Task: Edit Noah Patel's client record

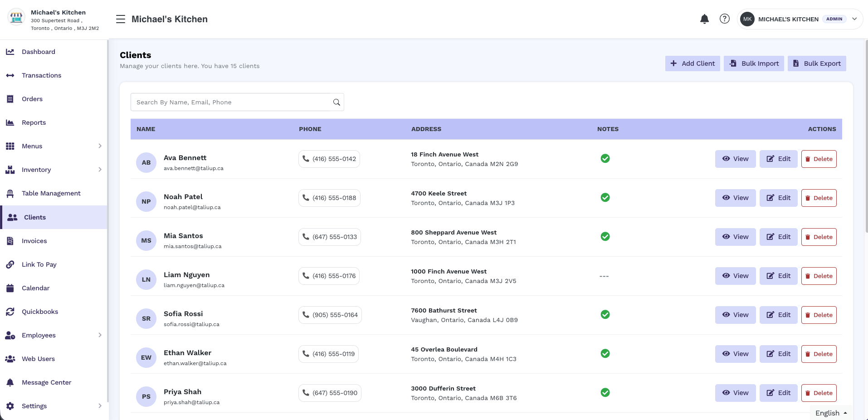Action: click(x=778, y=198)
